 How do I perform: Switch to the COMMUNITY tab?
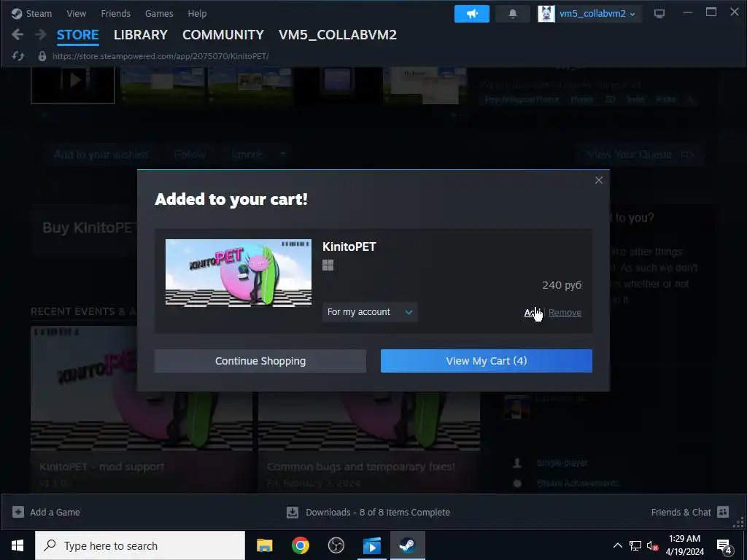[223, 35]
